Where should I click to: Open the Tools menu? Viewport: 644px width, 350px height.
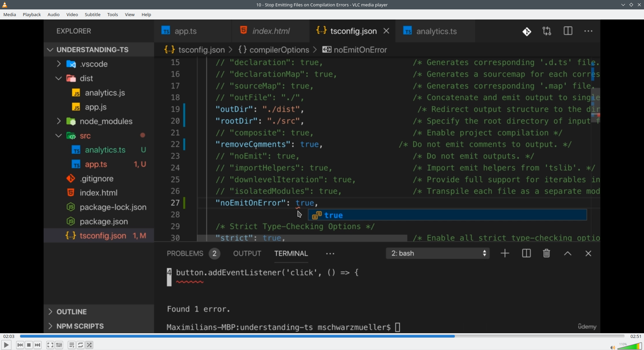[x=113, y=15]
